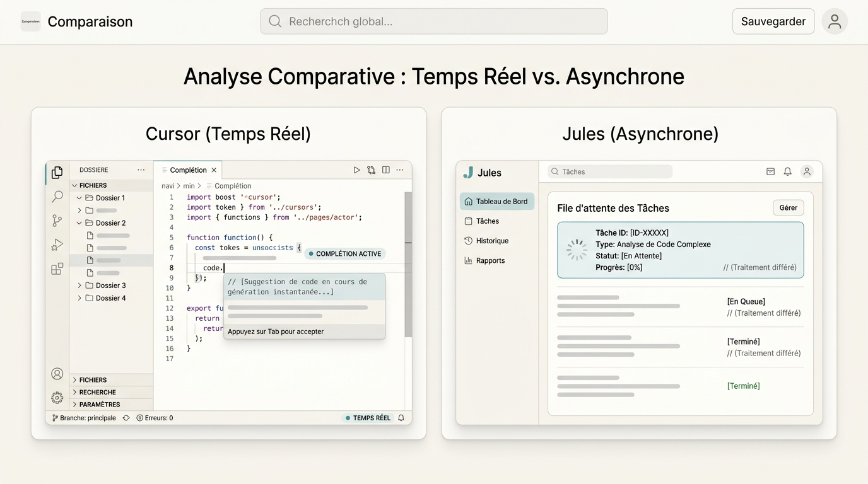The width and height of the screenshot is (868, 484).
Task: Open the settings gear in Cursor activity bar
Action: click(57, 397)
